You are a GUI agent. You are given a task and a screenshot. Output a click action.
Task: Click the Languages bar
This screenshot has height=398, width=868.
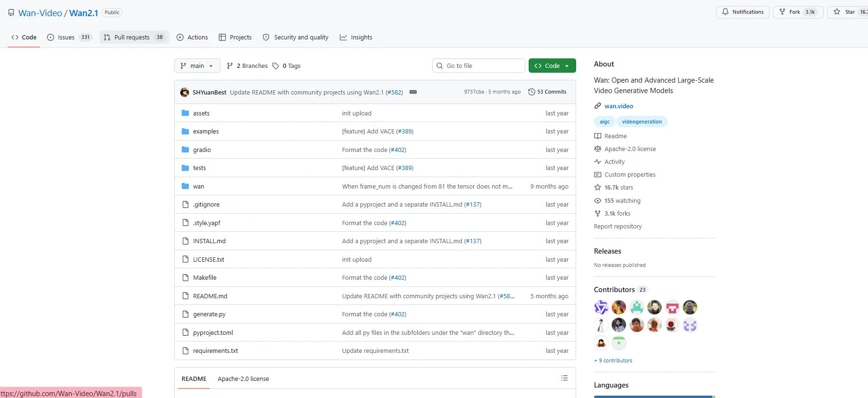coord(654,397)
